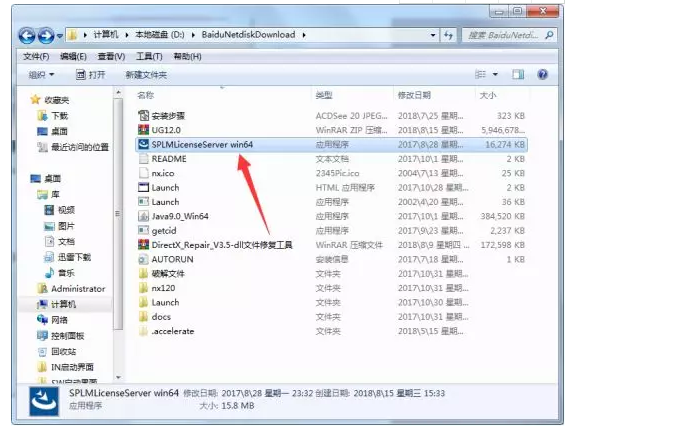Click the search magnifier icon
The height and width of the screenshot is (432, 674).
tap(549, 35)
